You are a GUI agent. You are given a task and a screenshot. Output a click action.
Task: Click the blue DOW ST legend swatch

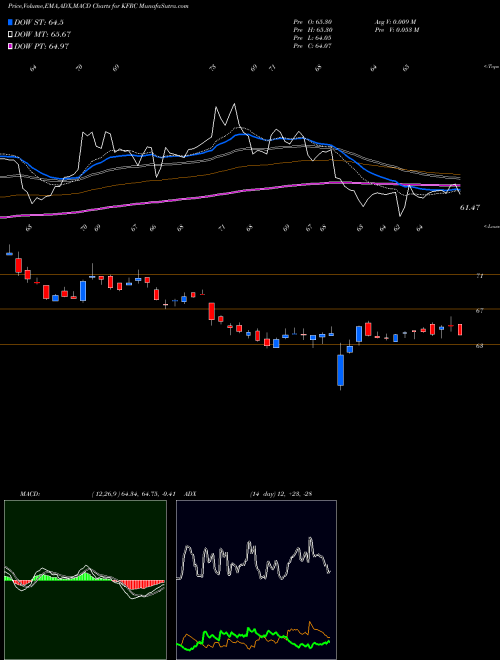(x=11, y=22)
